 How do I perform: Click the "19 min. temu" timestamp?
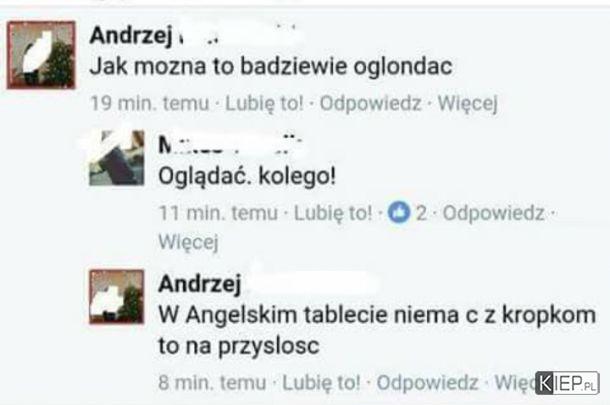[x=150, y=103]
